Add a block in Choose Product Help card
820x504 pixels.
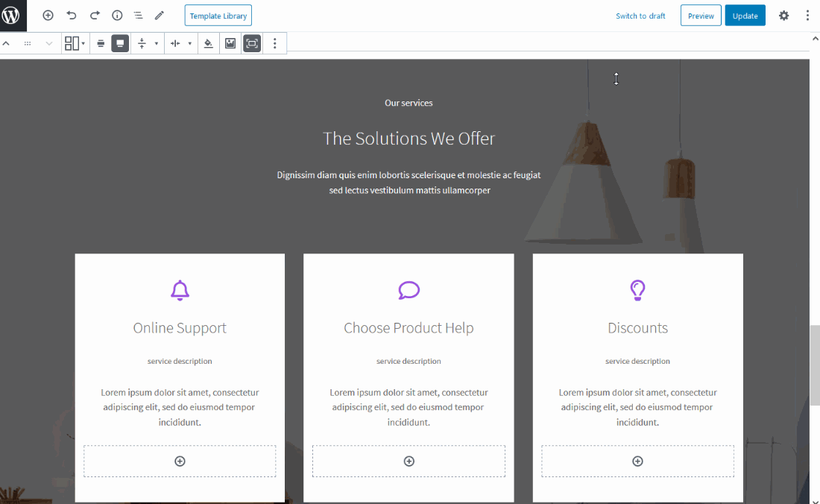click(x=409, y=461)
